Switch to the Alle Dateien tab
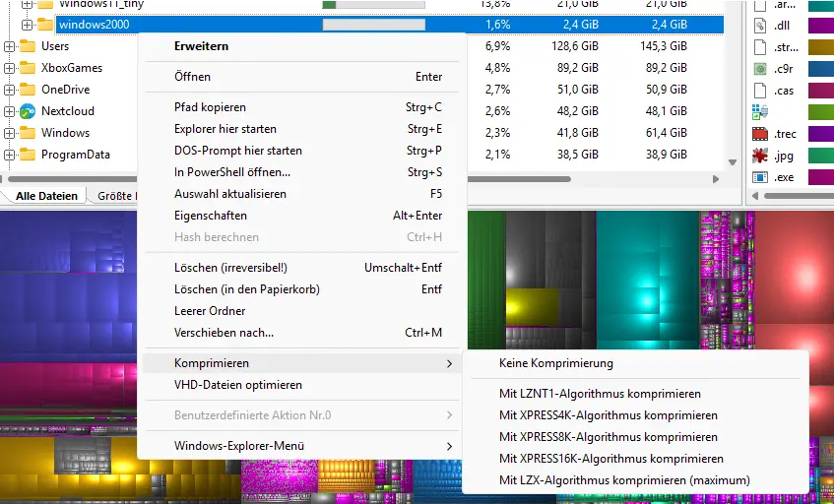Screen dimensions: 834x504 46,196
